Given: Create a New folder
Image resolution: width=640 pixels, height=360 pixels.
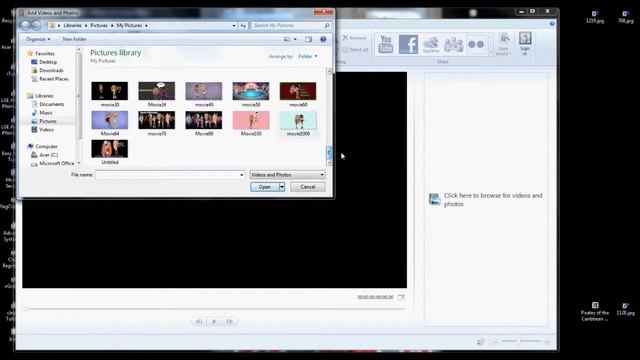Looking at the screenshot, I should click(x=74, y=39).
